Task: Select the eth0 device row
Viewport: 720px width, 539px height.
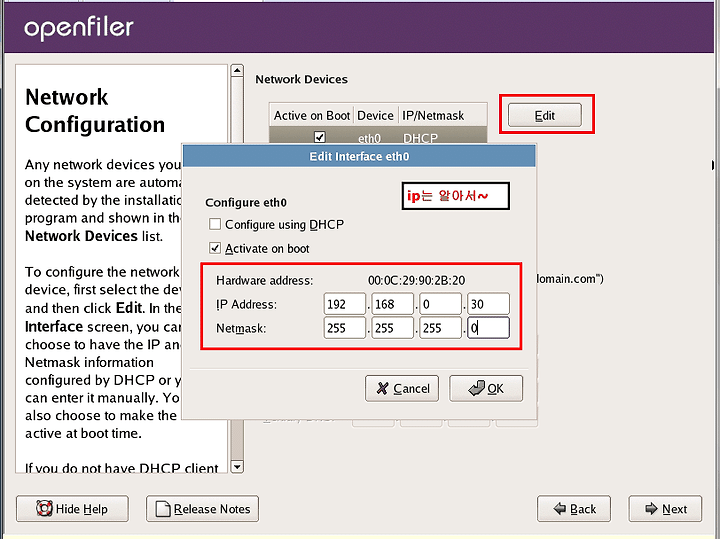Action: 378,136
